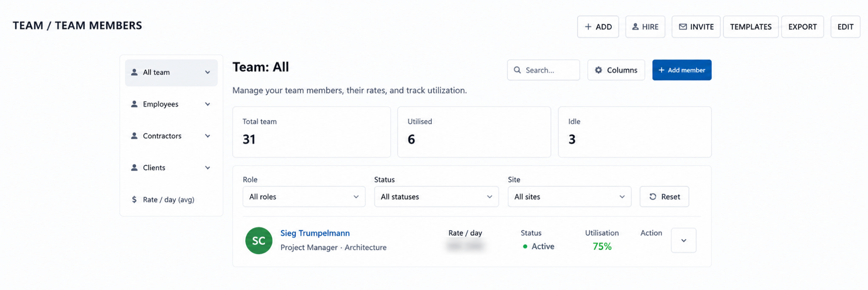This screenshot has height=290, width=868.
Task: Open the Utilised card
Action: tap(474, 132)
